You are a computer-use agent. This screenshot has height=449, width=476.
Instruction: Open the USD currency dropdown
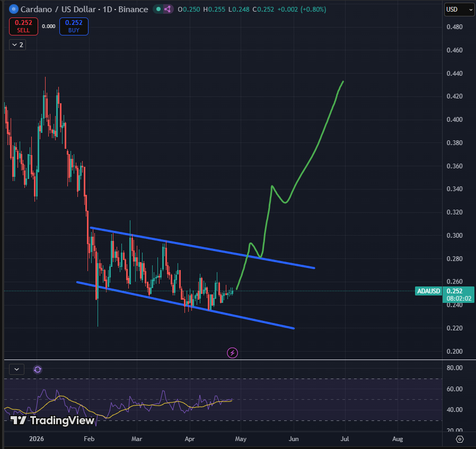[x=459, y=10]
